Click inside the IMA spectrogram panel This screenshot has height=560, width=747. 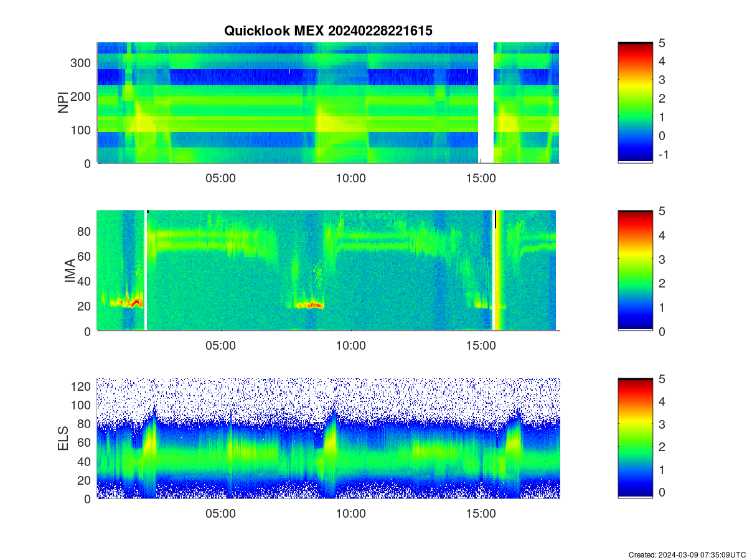point(328,271)
